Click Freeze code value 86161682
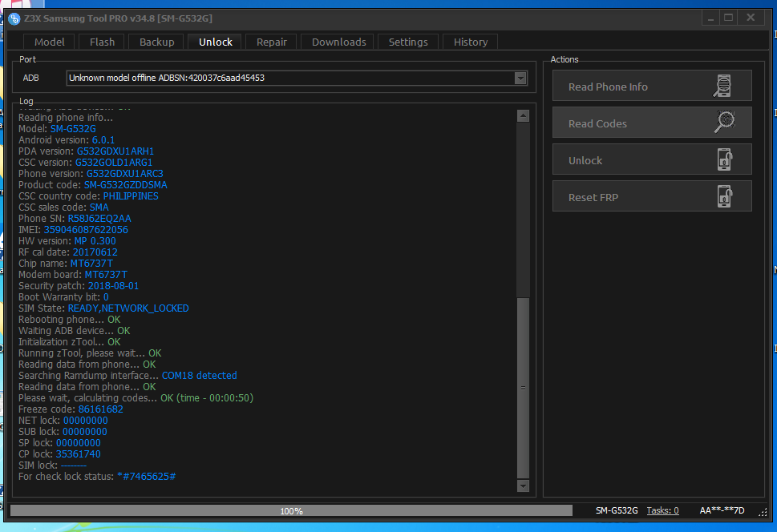The width and height of the screenshot is (777, 532). 100,409
